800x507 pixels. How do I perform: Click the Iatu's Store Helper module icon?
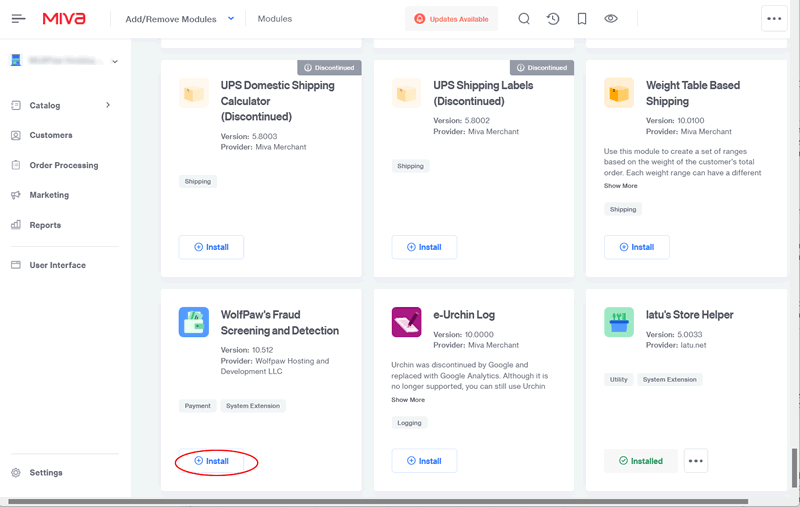pyautogui.click(x=619, y=322)
